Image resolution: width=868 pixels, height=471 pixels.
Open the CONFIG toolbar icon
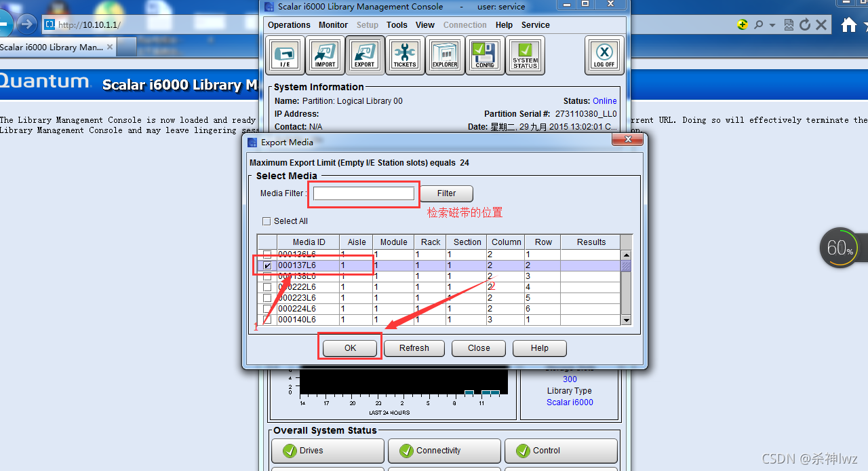pos(485,55)
